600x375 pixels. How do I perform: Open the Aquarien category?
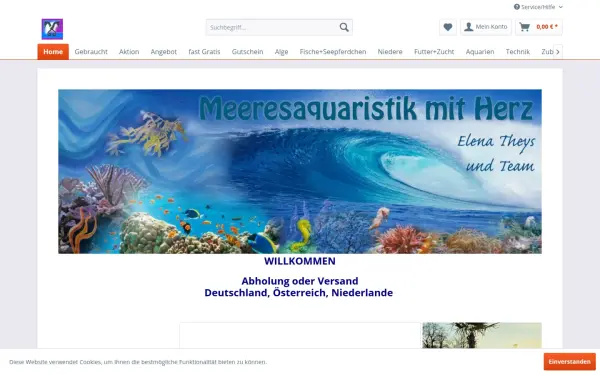480,52
